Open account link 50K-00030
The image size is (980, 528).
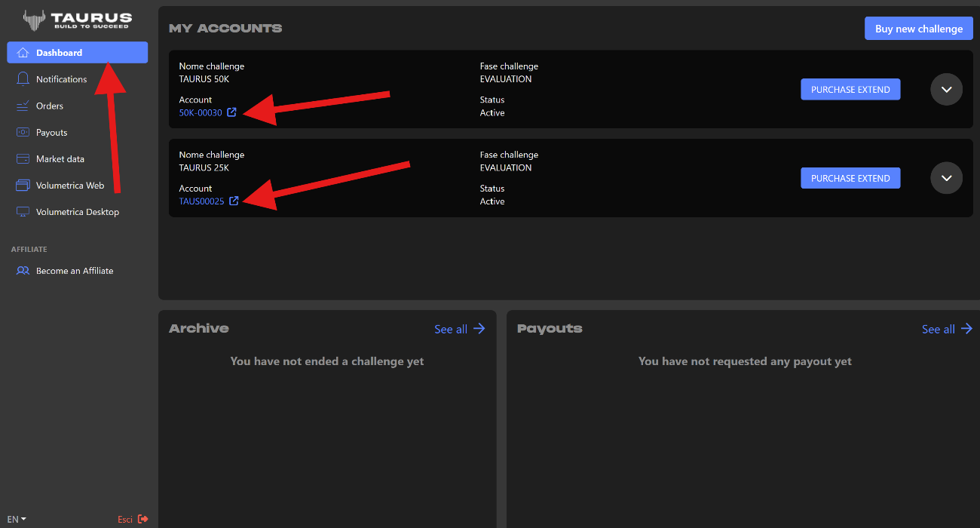pyautogui.click(x=201, y=112)
